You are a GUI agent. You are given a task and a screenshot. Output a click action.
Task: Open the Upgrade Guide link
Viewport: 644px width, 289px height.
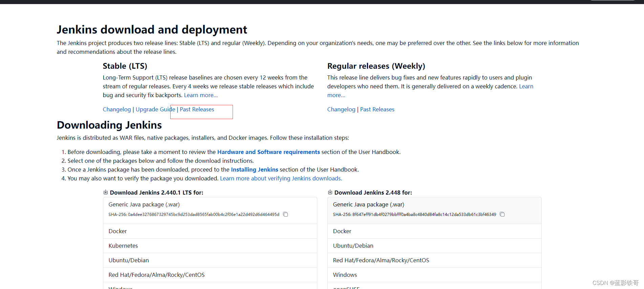[x=155, y=109]
